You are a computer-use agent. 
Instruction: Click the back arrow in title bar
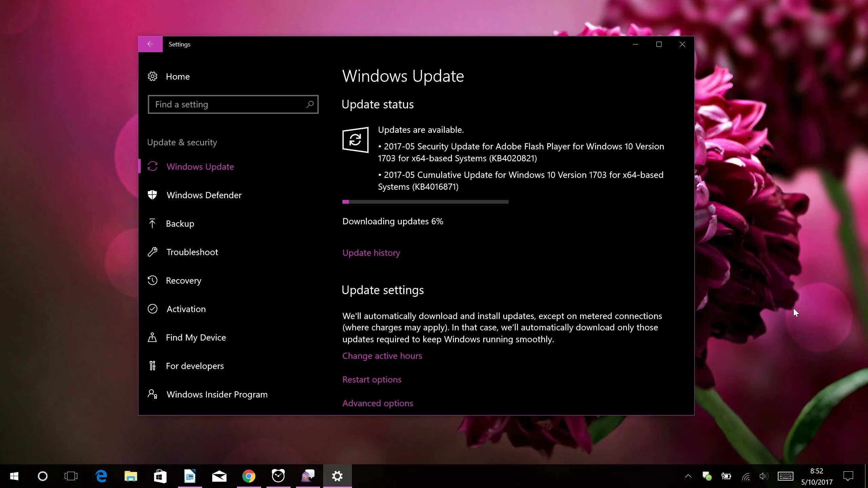151,44
